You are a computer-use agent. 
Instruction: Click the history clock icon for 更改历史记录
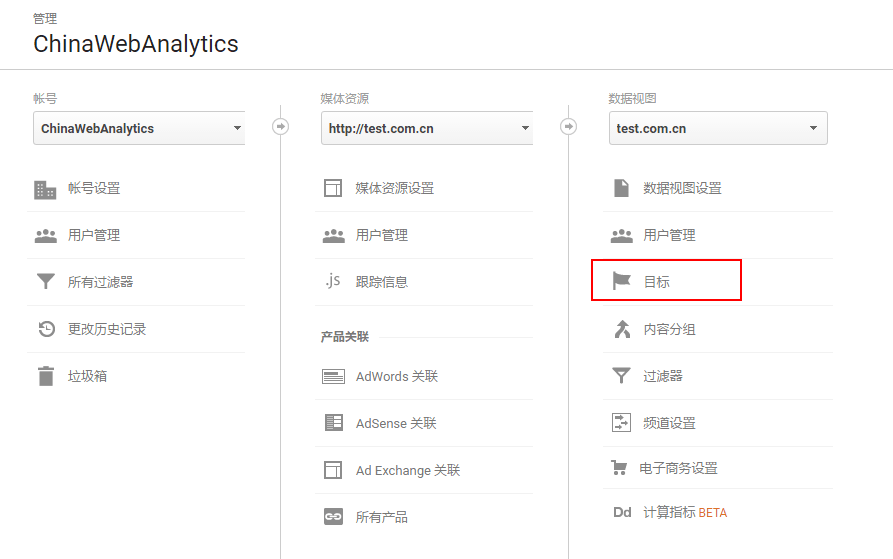(46, 329)
